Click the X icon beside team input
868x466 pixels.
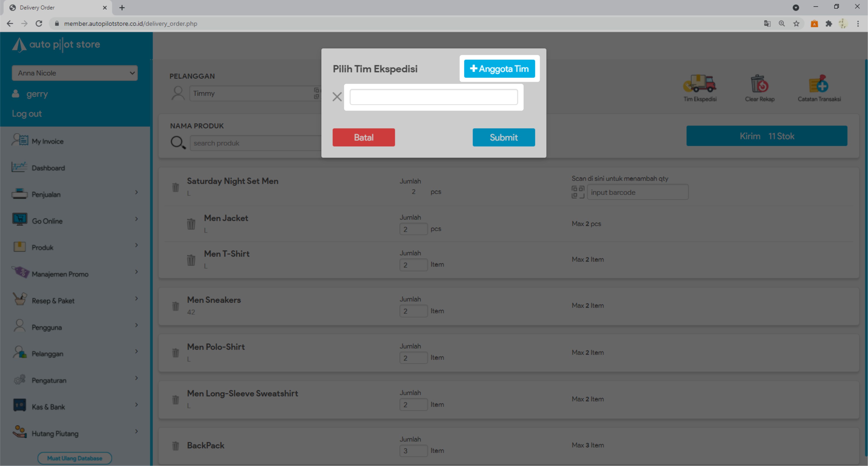click(x=337, y=97)
